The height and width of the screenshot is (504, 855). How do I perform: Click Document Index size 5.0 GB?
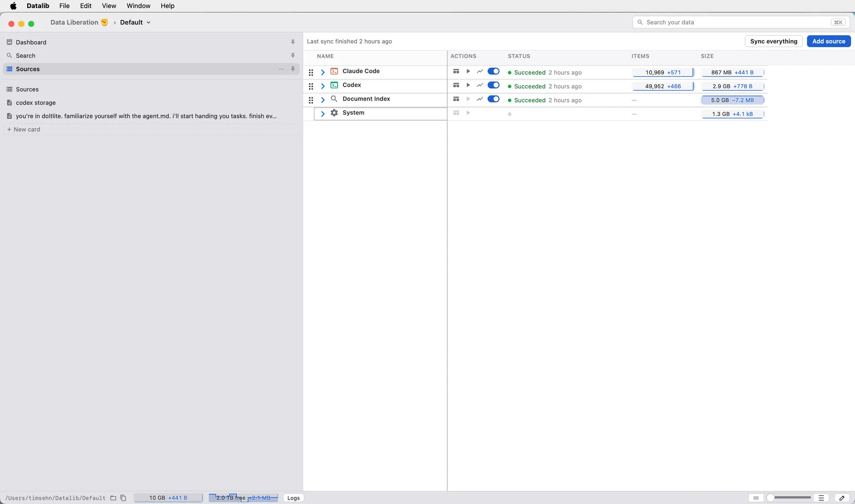point(720,100)
